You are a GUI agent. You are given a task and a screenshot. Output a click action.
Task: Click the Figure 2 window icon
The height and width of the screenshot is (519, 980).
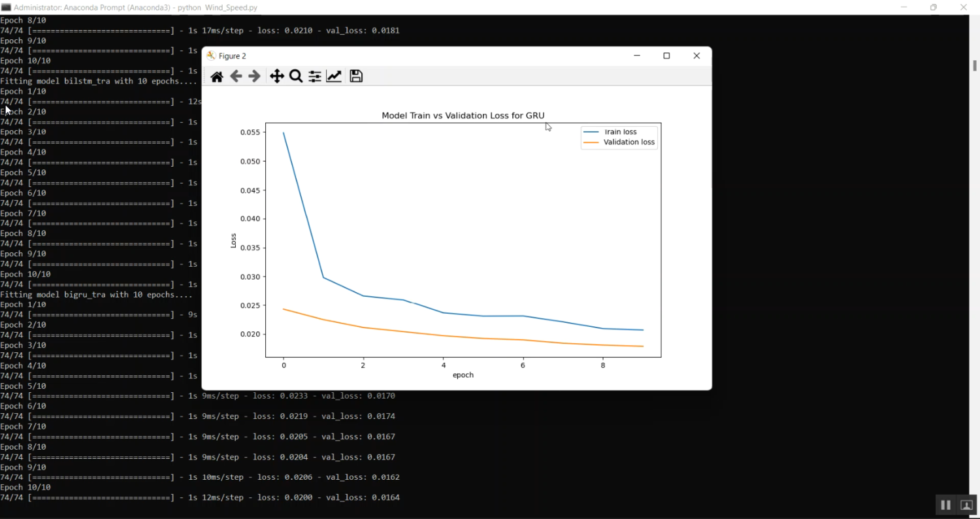pyautogui.click(x=211, y=56)
